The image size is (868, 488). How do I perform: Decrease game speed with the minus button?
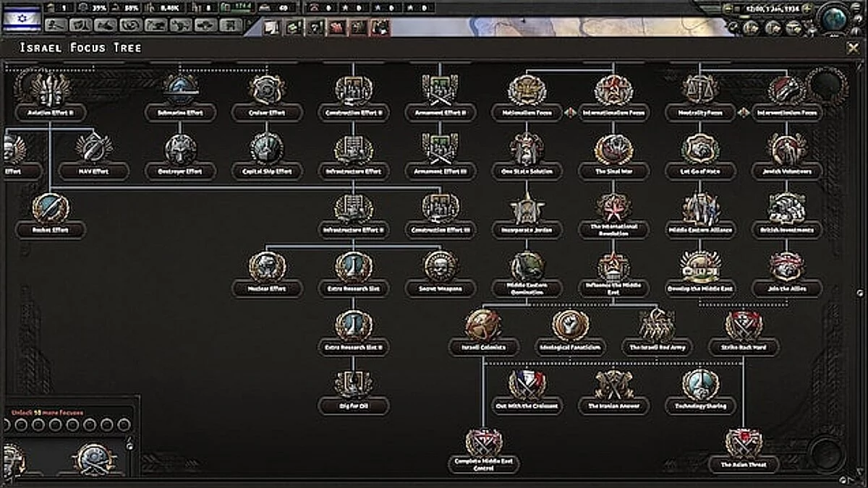(728, 8)
